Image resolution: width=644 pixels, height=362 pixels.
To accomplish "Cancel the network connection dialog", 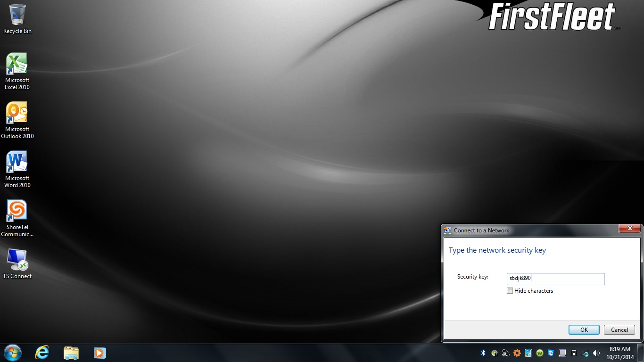I will (x=619, y=330).
